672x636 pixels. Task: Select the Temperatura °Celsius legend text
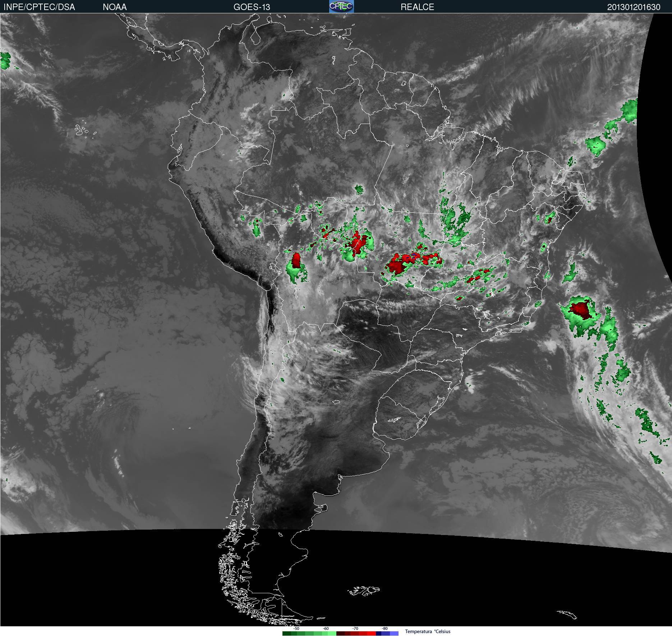(428, 632)
